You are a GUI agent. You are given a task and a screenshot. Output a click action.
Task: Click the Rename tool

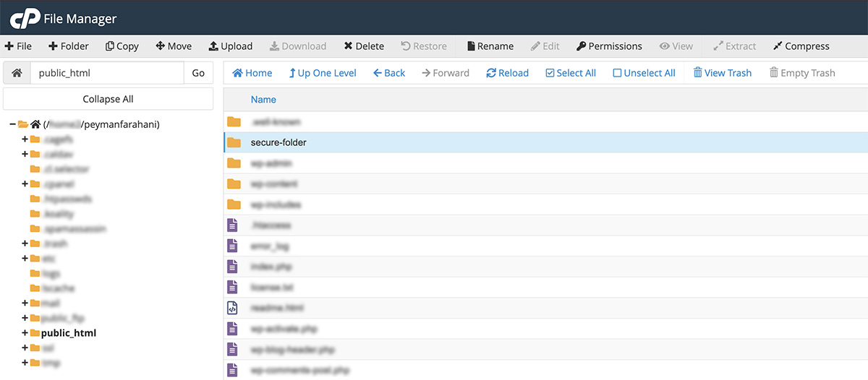tap(490, 46)
